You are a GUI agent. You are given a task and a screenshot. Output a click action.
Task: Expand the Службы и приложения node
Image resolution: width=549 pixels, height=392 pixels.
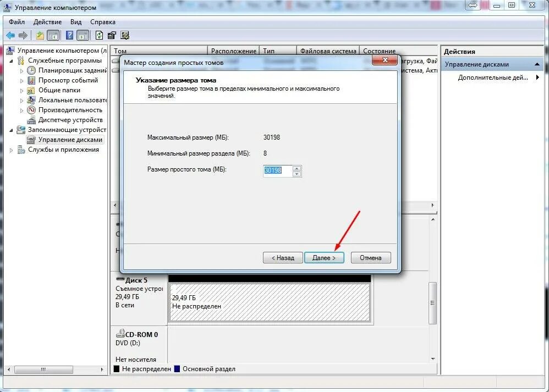click(x=11, y=150)
